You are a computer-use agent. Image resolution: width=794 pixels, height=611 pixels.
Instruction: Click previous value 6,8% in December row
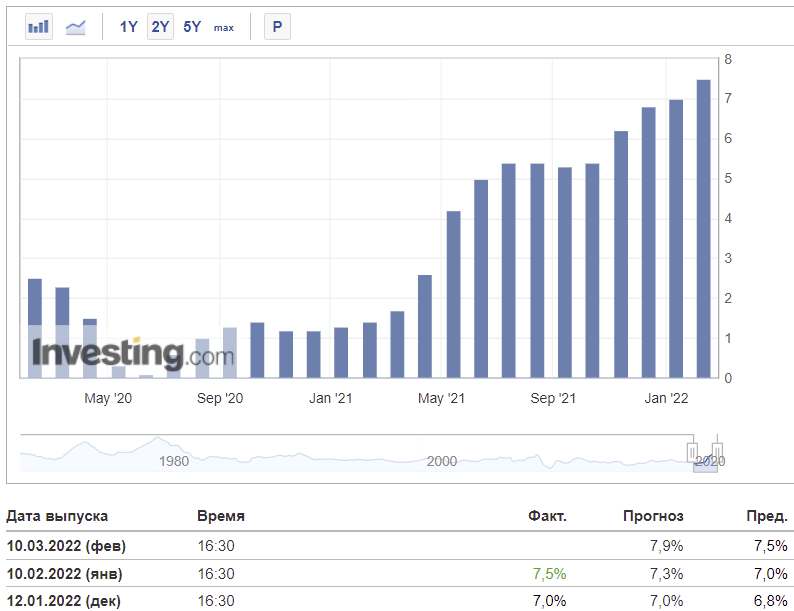pyautogui.click(x=771, y=601)
